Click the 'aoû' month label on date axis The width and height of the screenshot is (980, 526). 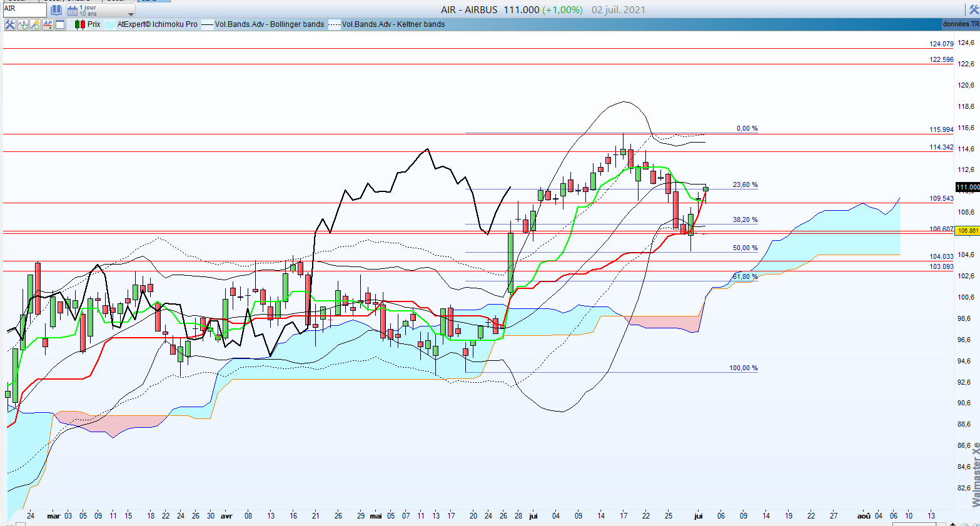[864, 516]
